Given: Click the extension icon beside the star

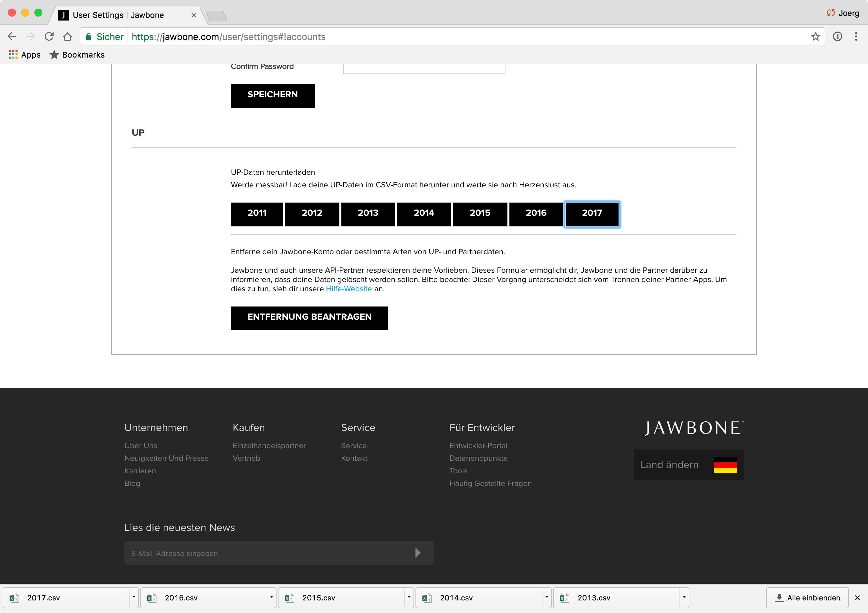Looking at the screenshot, I should (x=837, y=37).
